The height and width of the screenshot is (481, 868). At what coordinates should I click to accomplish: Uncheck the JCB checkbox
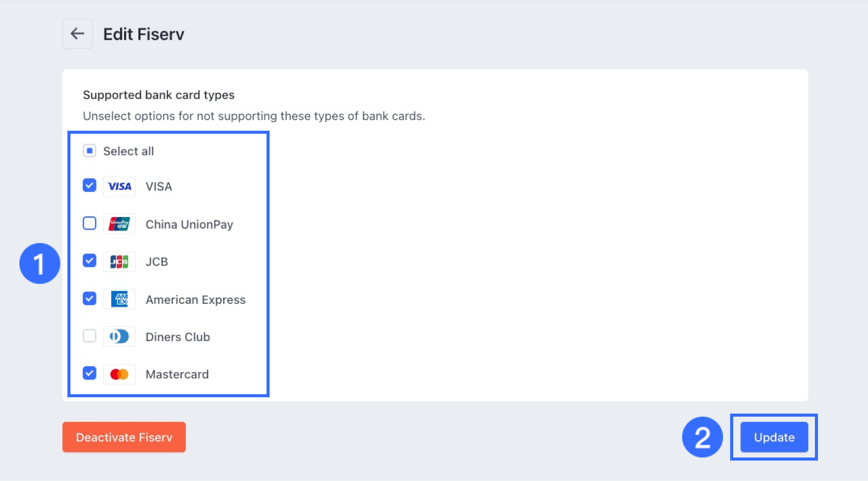tap(89, 261)
